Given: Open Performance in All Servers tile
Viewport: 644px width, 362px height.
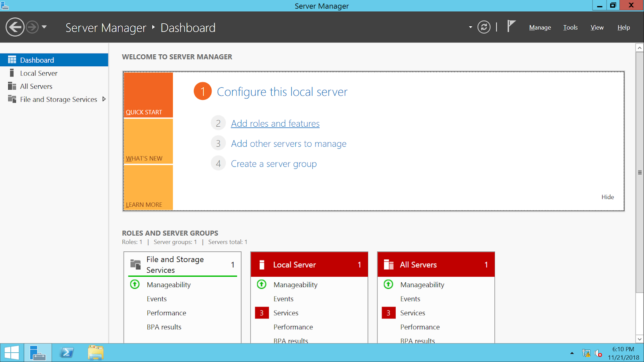Looking at the screenshot, I should (x=420, y=327).
